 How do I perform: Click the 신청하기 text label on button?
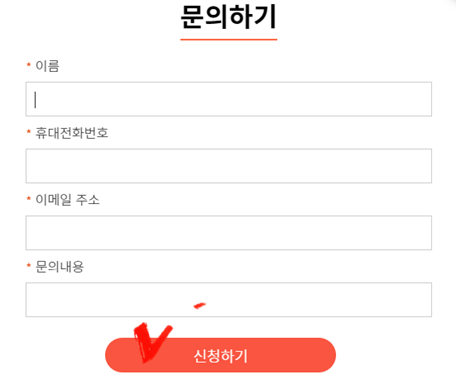220,356
